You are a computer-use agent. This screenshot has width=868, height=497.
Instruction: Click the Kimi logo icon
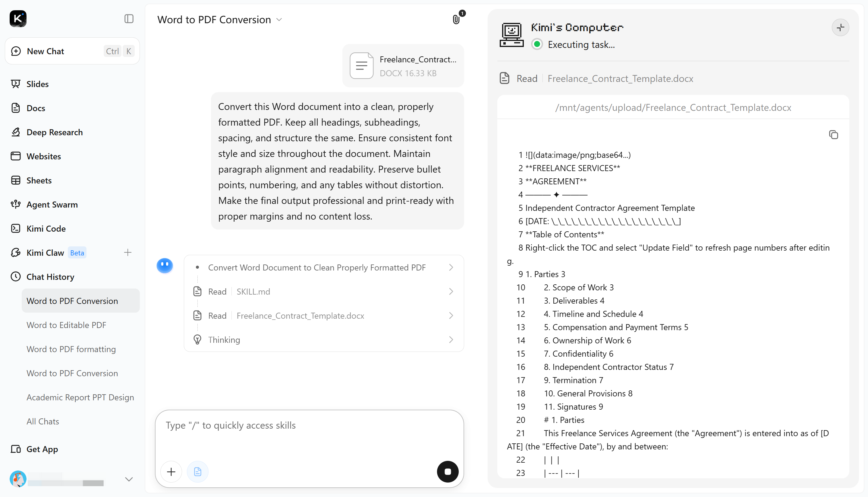pyautogui.click(x=18, y=19)
